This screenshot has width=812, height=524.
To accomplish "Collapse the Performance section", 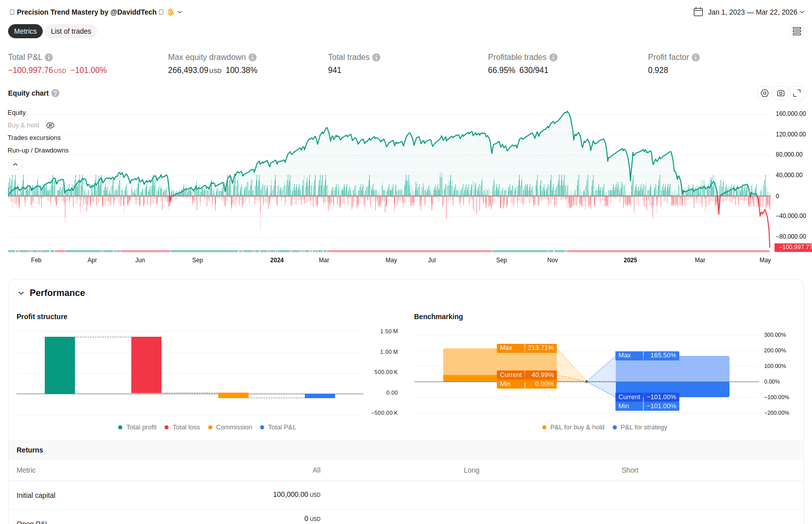I will tap(21, 293).
